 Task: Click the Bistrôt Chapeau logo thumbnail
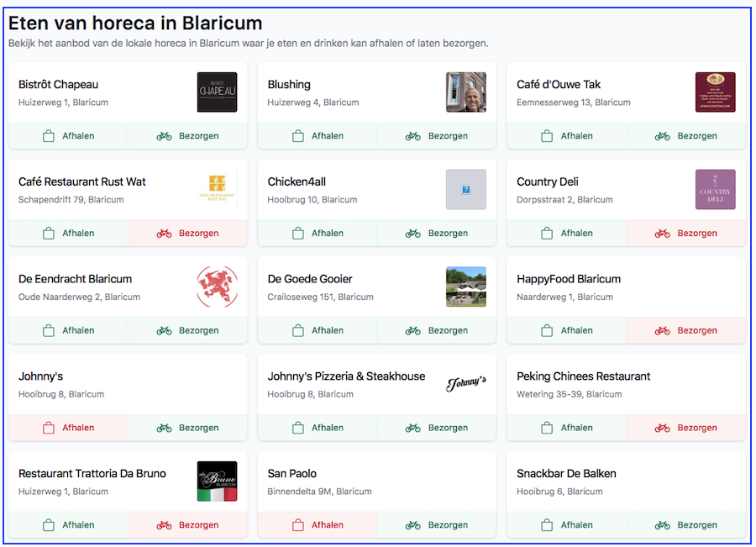(217, 92)
